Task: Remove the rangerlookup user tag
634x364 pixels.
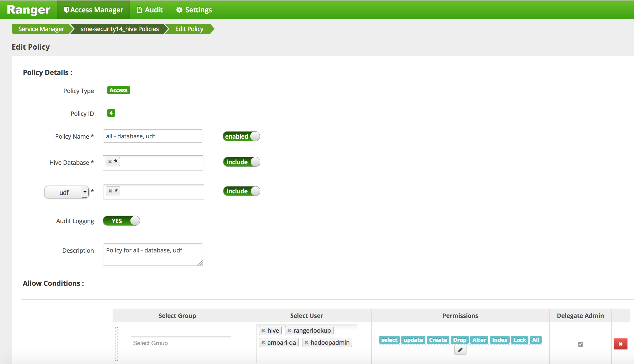Action: pos(289,331)
